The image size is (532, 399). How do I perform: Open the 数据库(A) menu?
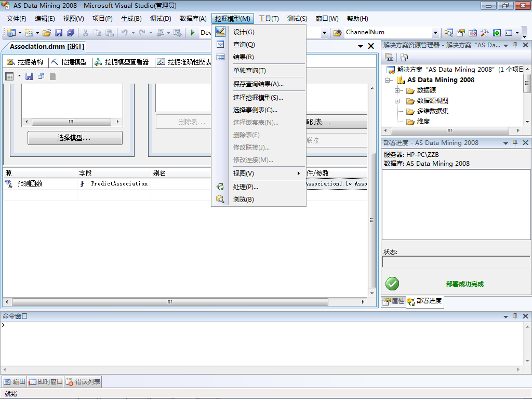193,19
